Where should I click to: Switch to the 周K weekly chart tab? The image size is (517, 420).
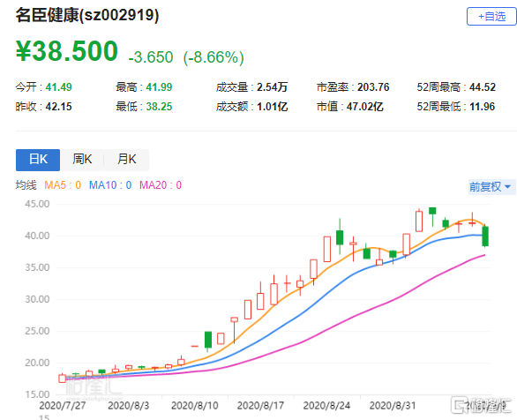(x=82, y=160)
